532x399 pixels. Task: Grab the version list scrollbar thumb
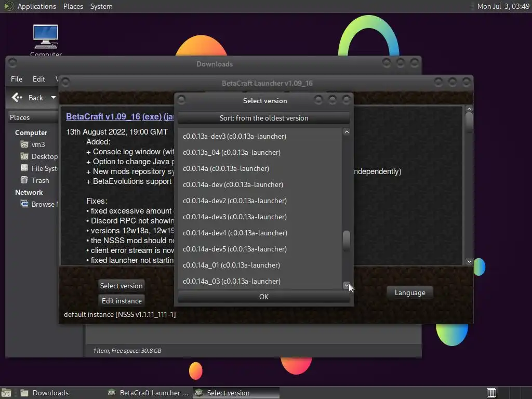click(347, 241)
